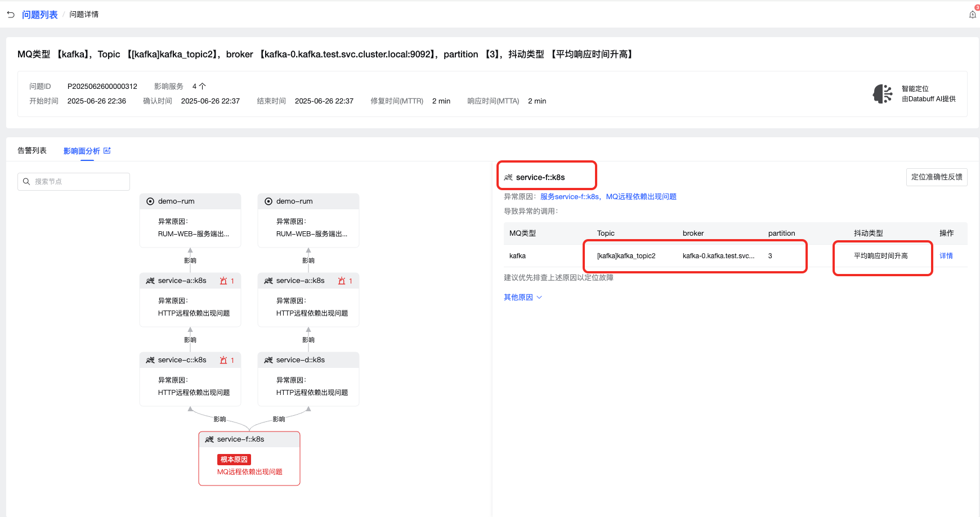This screenshot has width=980, height=517.
Task: Select the left demo-rum node header
Action: pyautogui.click(x=190, y=201)
